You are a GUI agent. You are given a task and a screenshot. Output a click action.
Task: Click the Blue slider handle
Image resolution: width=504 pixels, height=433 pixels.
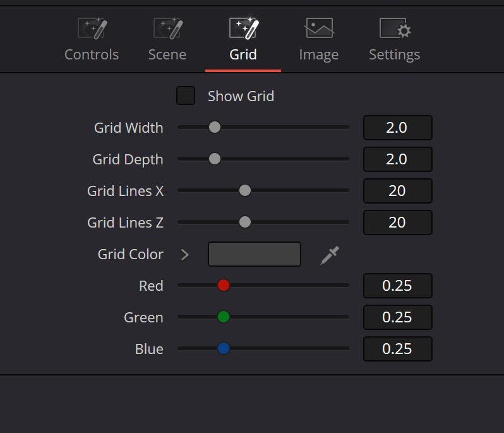(224, 348)
